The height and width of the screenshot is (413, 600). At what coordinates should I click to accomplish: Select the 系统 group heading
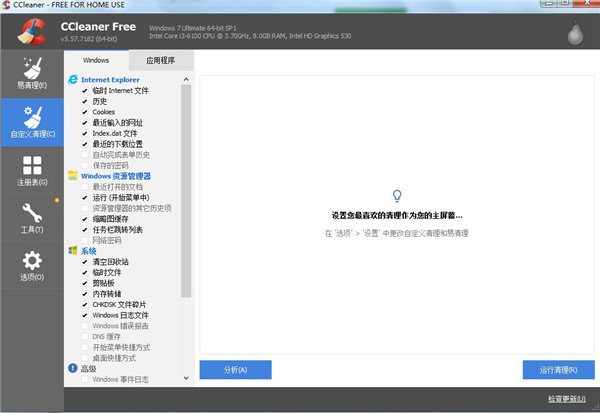88,251
